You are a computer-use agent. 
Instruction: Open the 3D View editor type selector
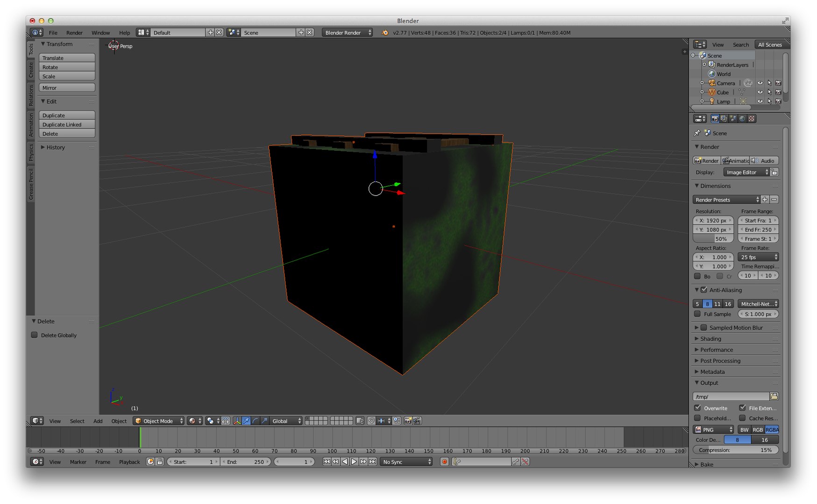(x=37, y=420)
